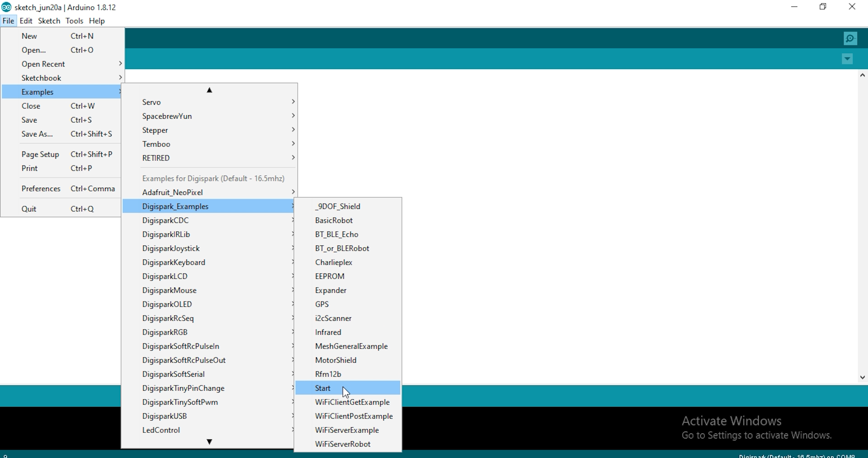
Task: Click the tab switcher arrow icon
Action: 847,59
